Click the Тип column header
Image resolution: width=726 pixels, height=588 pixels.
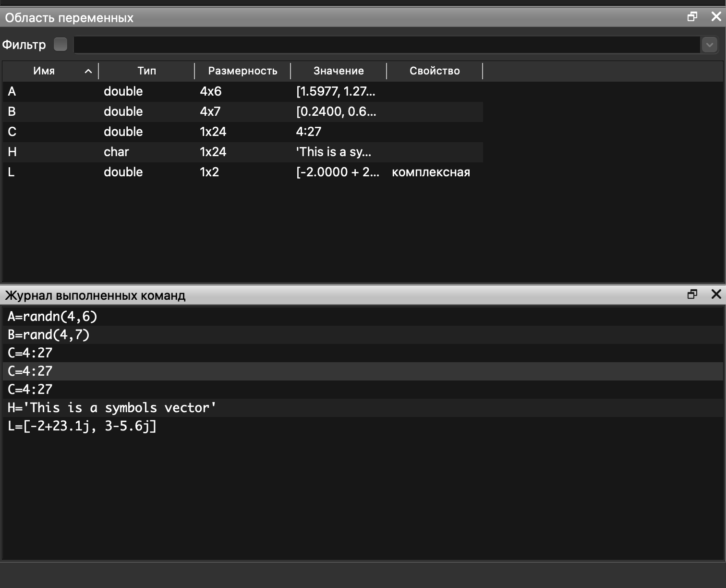pos(146,71)
